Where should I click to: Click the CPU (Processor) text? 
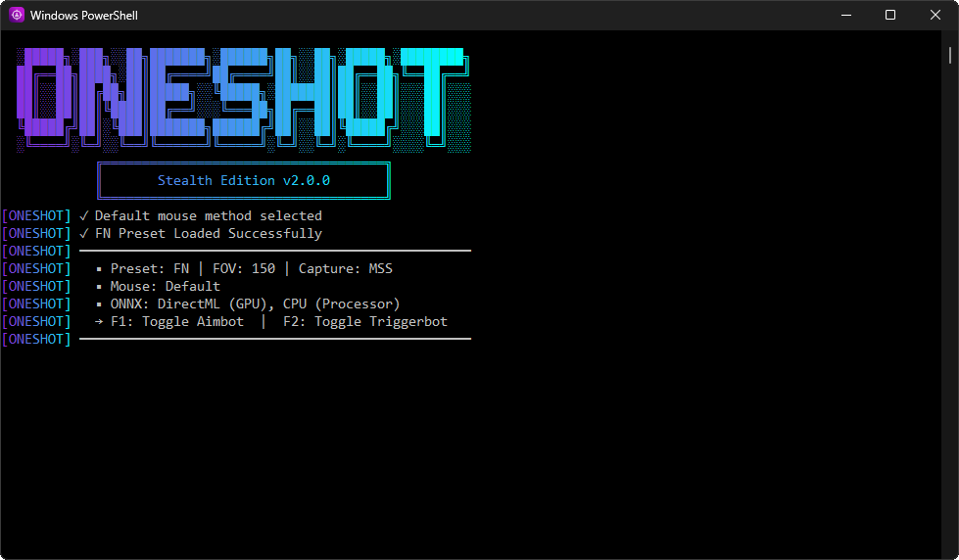pos(341,303)
